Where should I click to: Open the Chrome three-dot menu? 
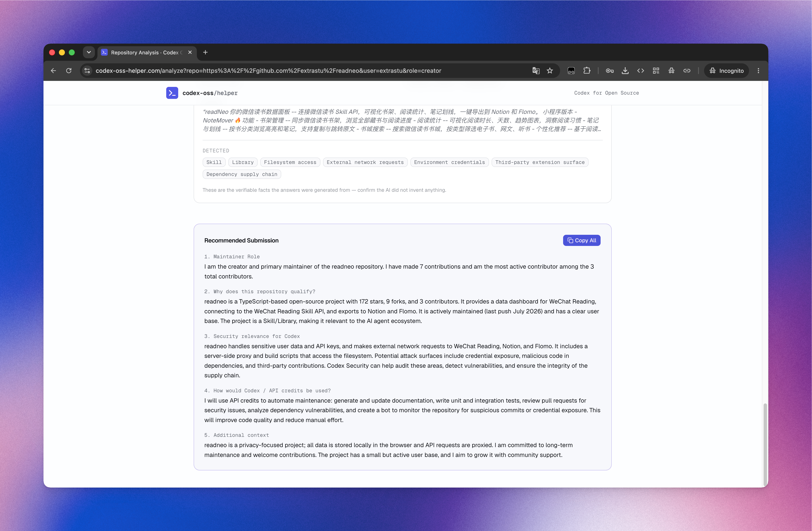coord(758,71)
